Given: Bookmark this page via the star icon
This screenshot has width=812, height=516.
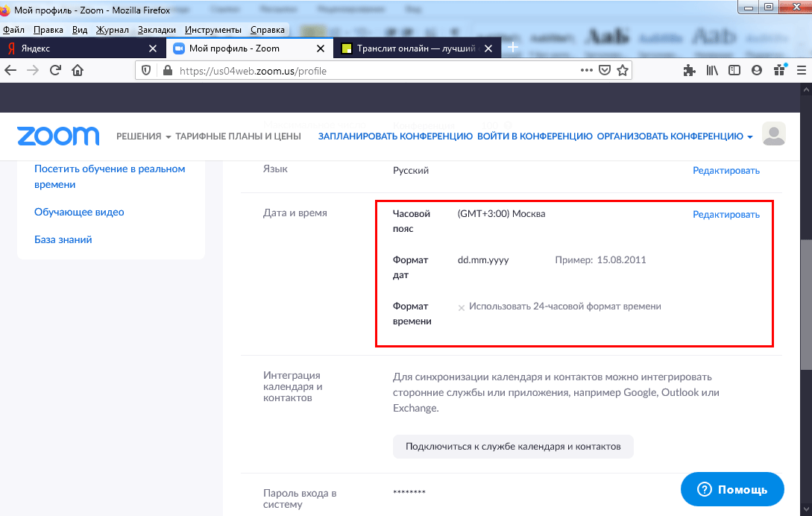Looking at the screenshot, I should click(x=623, y=69).
